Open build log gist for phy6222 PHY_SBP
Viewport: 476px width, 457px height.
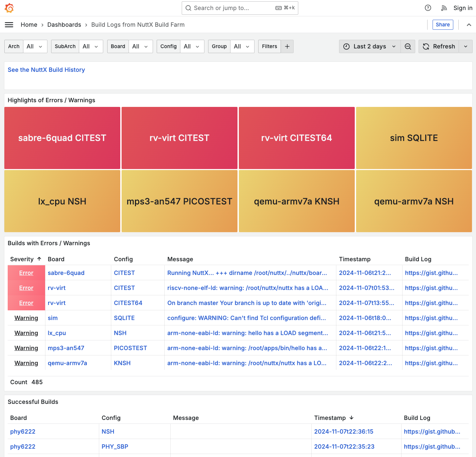tap(432, 447)
